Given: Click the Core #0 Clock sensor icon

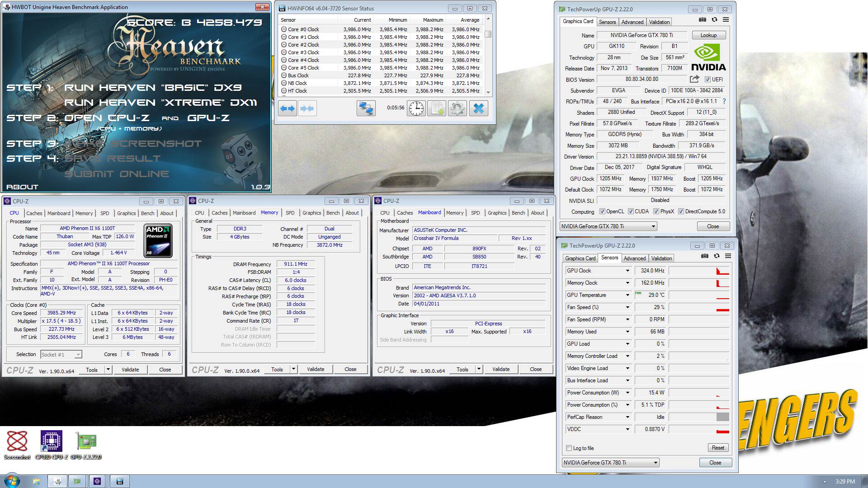Looking at the screenshot, I should pos(284,29).
